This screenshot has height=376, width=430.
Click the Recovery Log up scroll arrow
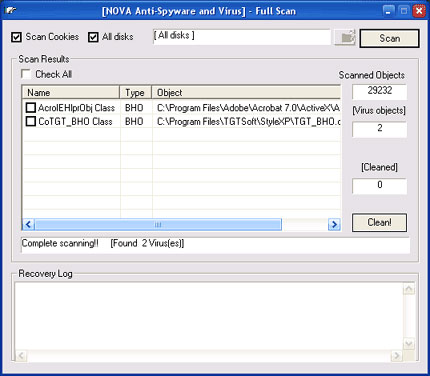(409, 289)
